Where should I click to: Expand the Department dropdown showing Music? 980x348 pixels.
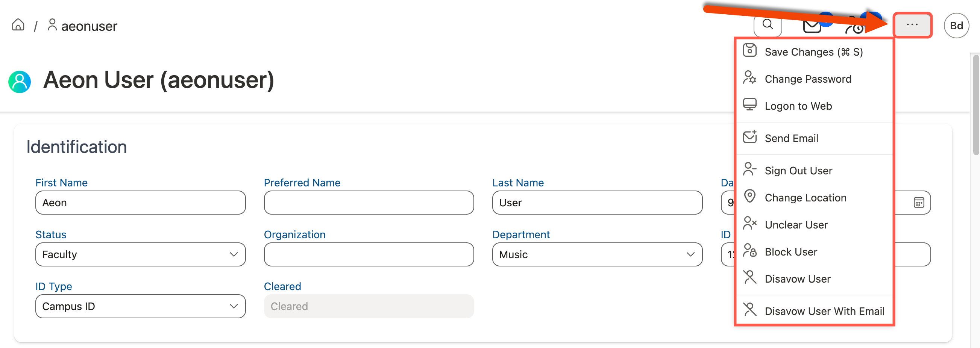(x=597, y=254)
